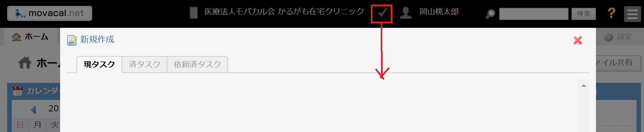This screenshot has height=132, width=644.
Task: Close the dialog with the red X
Action: [578, 40]
